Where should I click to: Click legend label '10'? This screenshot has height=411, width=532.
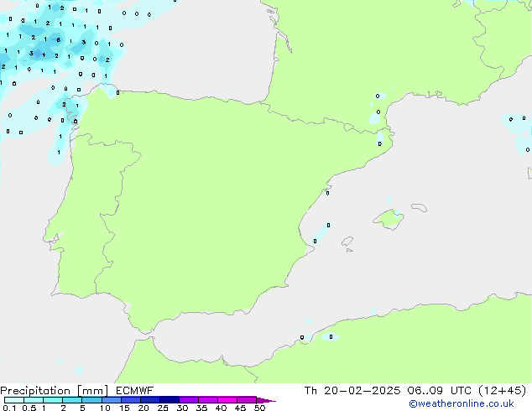click(x=105, y=408)
